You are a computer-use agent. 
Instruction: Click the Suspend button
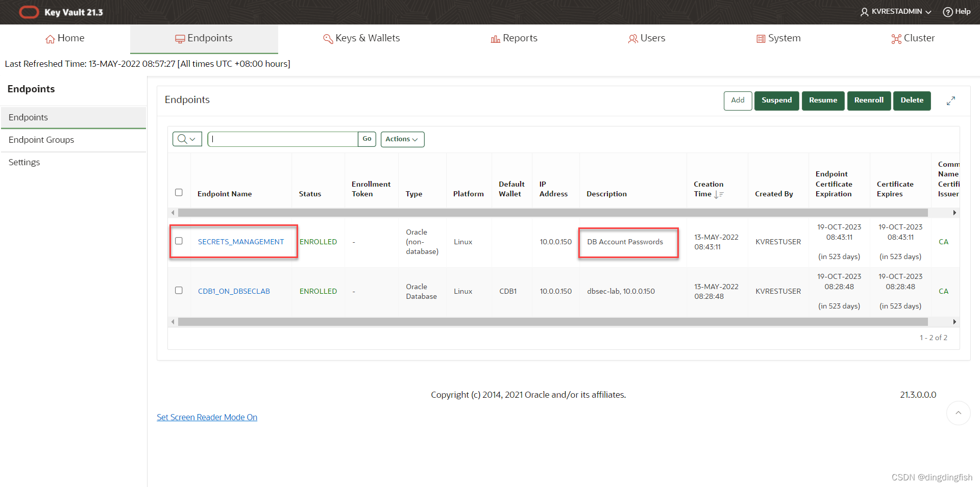[x=776, y=100]
